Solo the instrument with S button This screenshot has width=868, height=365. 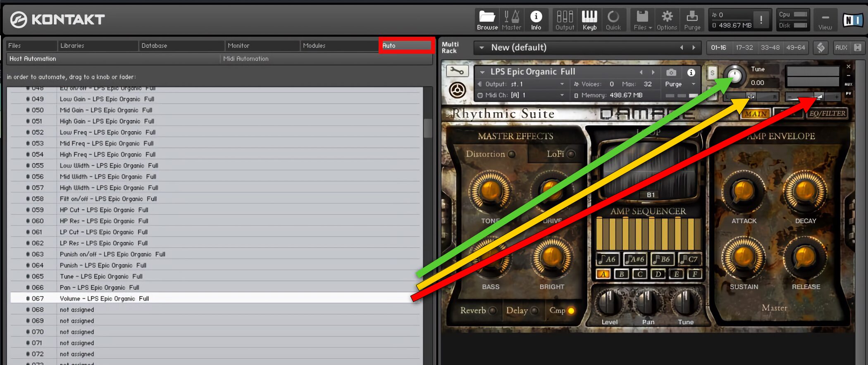click(712, 73)
